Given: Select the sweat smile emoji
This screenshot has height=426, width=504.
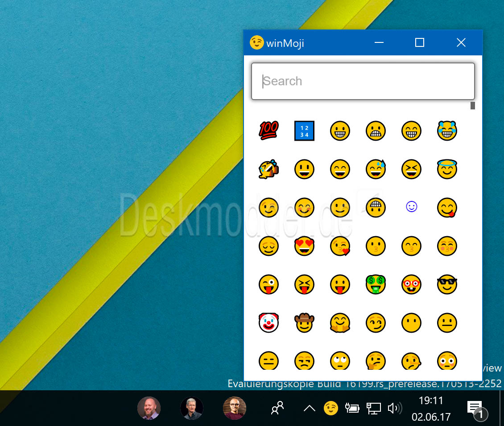Looking at the screenshot, I should tap(376, 169).
